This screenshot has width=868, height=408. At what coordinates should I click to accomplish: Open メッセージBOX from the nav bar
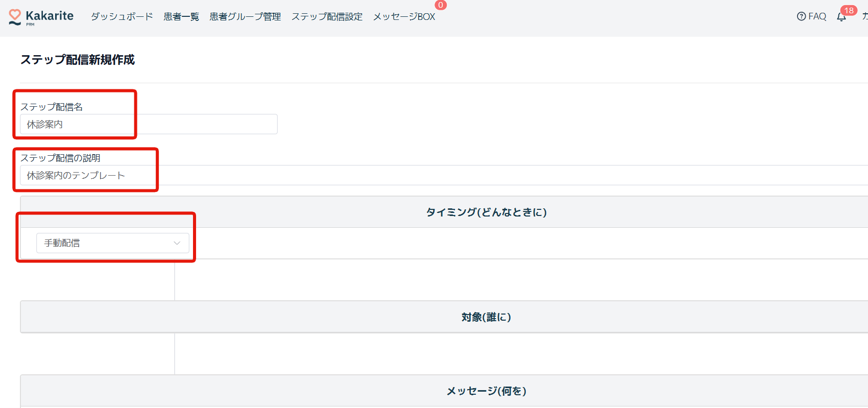(x=404, y=17)
